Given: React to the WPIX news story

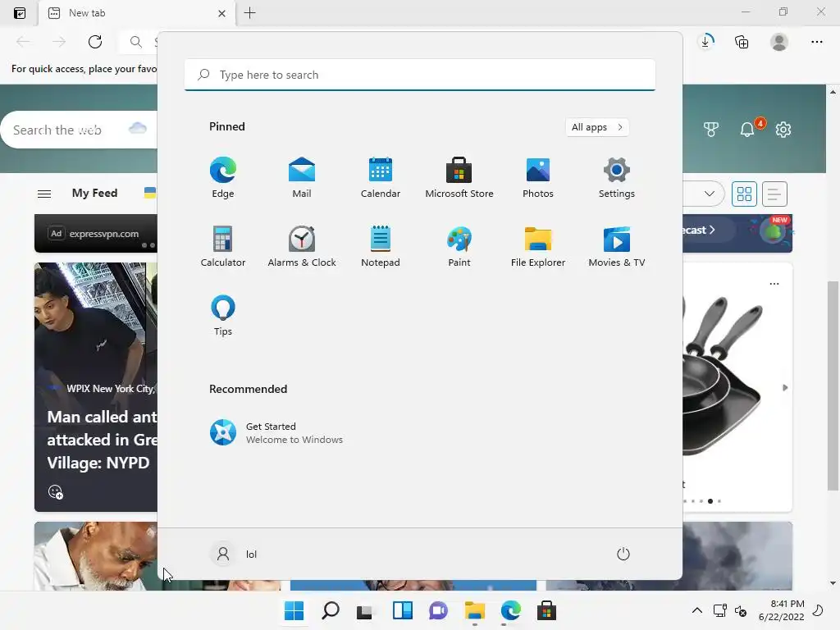Looking at the screenshot, I should pyautogui.click(x=55, y=491).
